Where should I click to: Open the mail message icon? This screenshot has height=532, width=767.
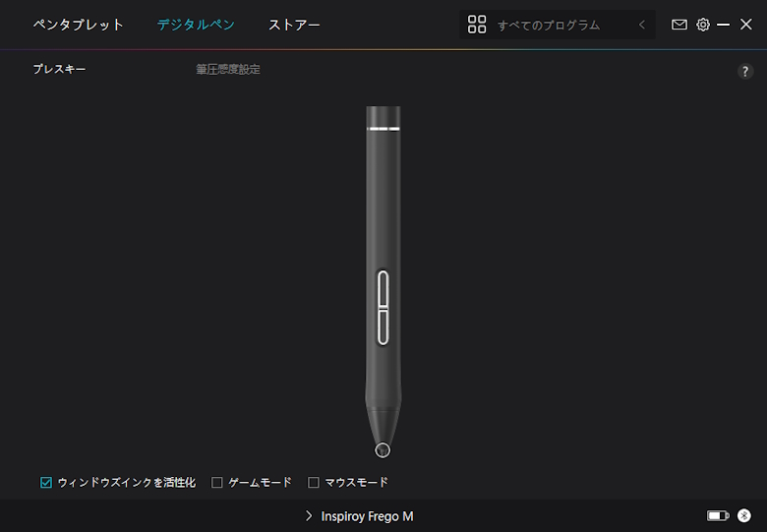(x=678, y=25)
